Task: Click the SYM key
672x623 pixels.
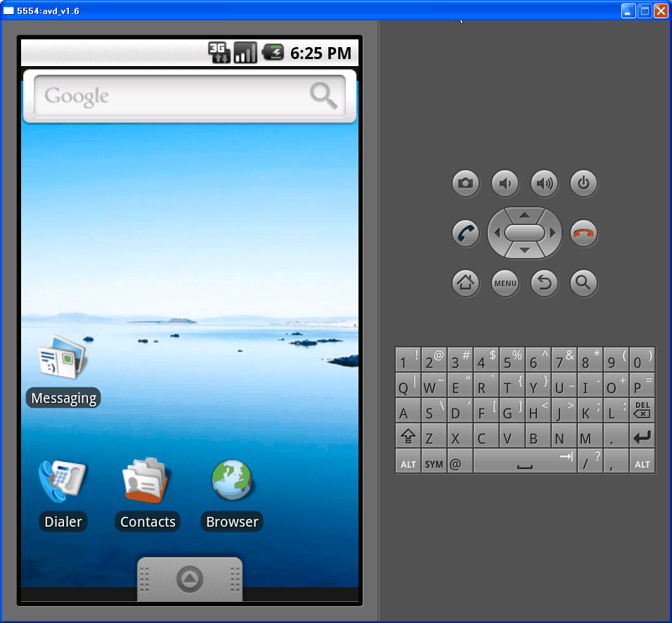Action: click(x=434, y=461)
